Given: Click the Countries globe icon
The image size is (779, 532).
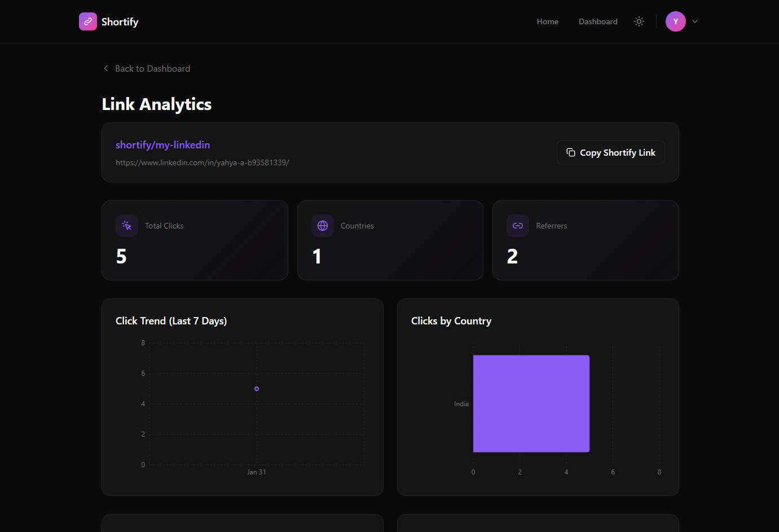Looking at the screenshot, I should [x=322, y=225].
